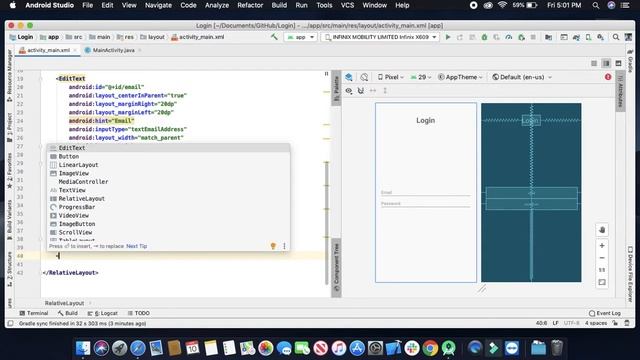This screenshot has height=360, width=640.
Task: Click the Stop process square icon
Action: 533,37
